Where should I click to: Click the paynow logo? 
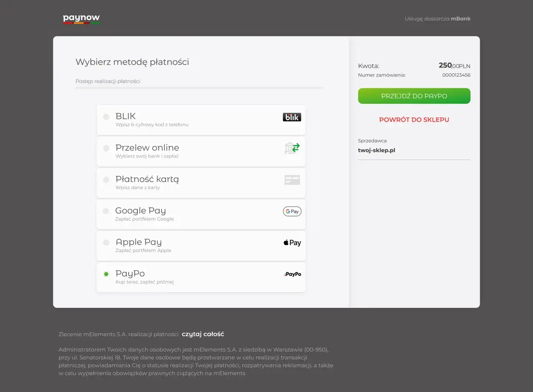click(81, 19)
